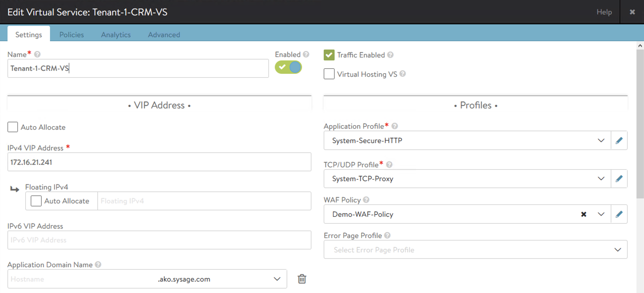The height and width of the screenshot is (293, 644).
Task: Uncheck the Traffic Enabled checkbox
Action: click(x=329, y=55)
